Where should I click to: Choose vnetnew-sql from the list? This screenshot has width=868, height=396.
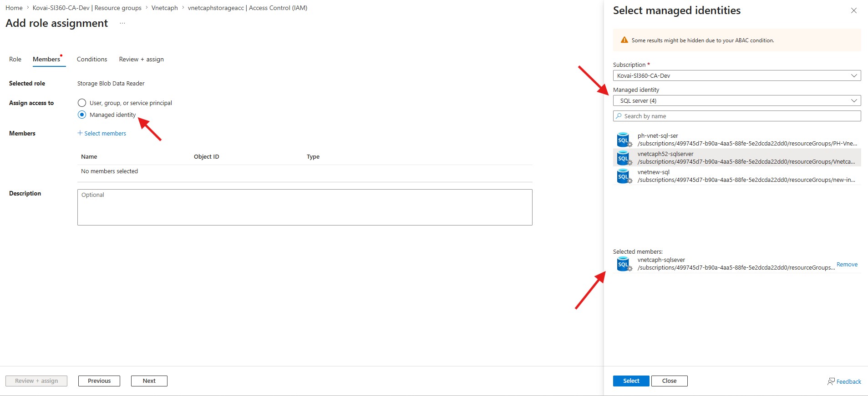point(737,176)
